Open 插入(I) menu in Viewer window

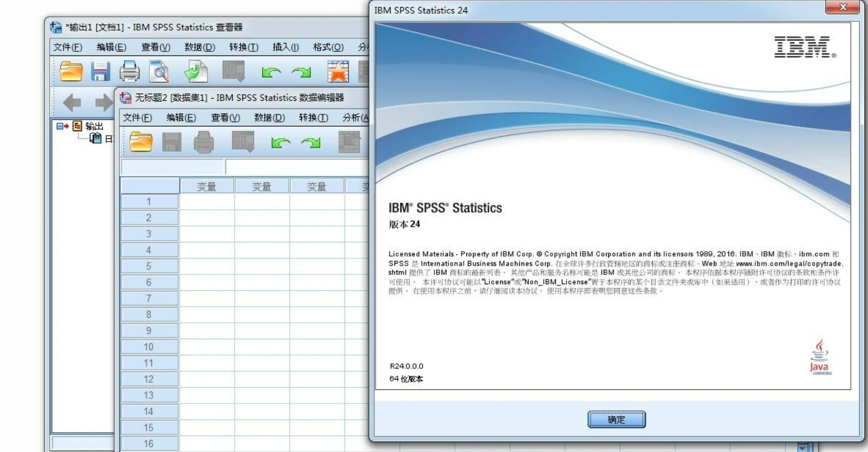tap(286, 47)
